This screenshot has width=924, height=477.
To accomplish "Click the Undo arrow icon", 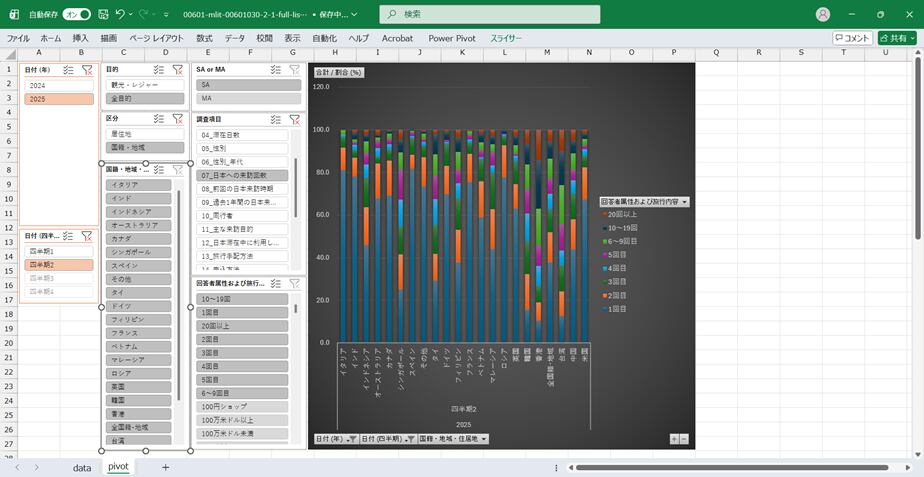I will [x=120, y=14].
